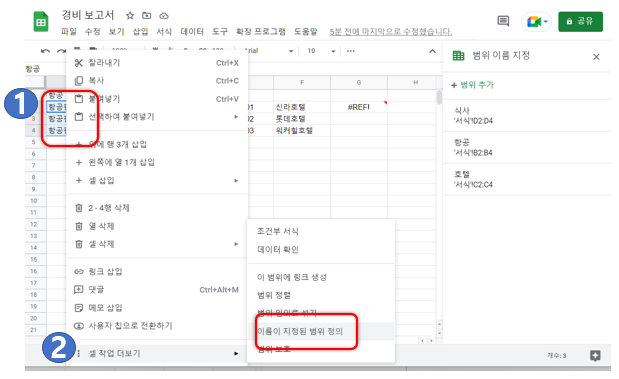Select the 항공 named range entry
The image size is (619, 379).
point(527,147)
